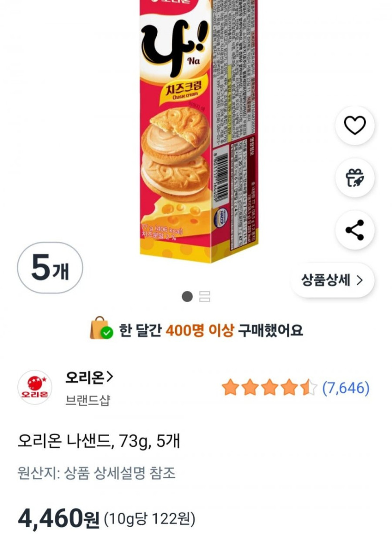Image resolution: width=392 pixels, height=538 pixels.
Task: Tap the 오리온 나샌드, 73g, 5개 title
Action: coord(99,441)
